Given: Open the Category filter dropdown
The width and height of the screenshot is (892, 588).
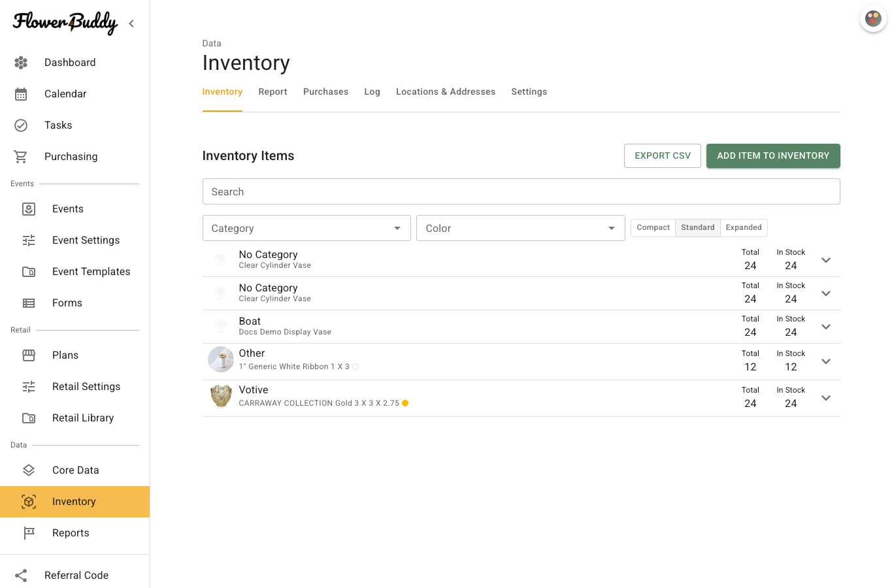Looking at the screenshot, I should pyautogui.click(x=306, y=228).
